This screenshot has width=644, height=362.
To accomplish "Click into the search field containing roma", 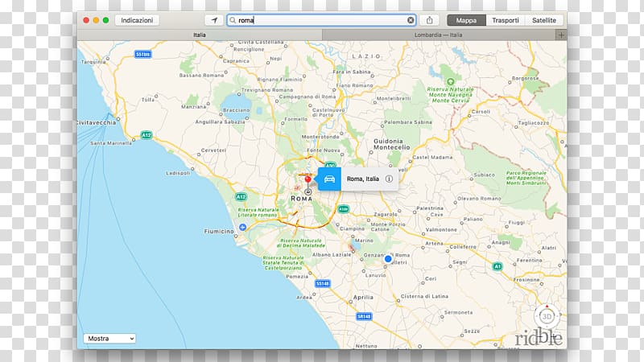I will pyautogui.click(x=321, y=20).
